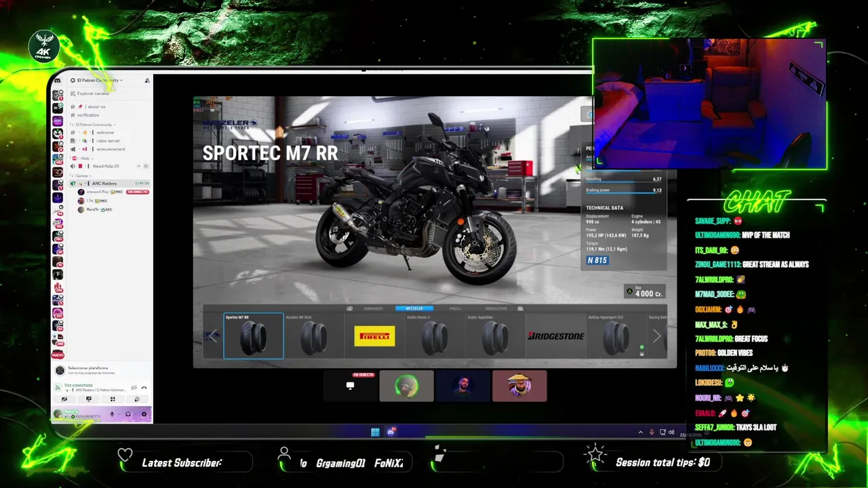Viewport: 868px width, 488px height.
Task: Toggle noise suppression icon
Action: 134,387
